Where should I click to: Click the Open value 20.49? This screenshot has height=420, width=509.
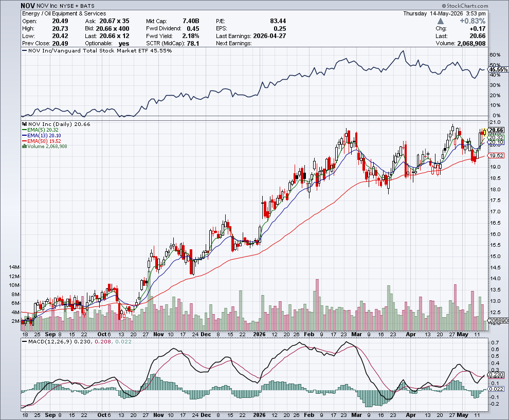(x=60, y=21)
